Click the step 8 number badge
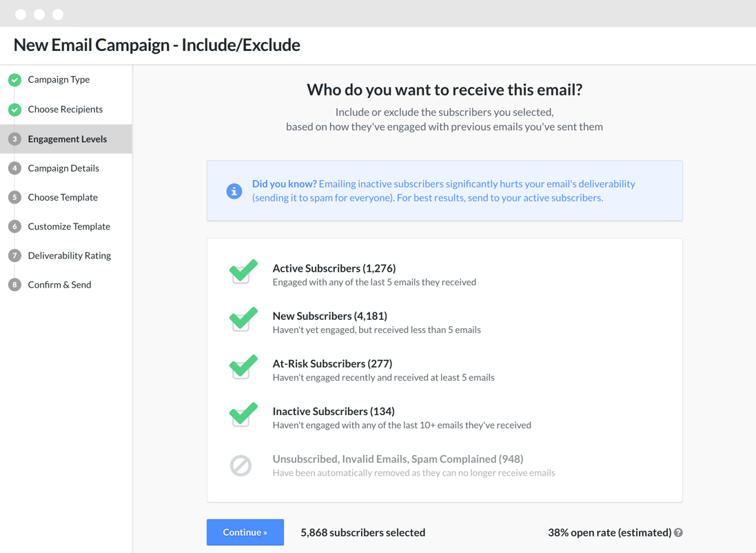 point(15,285)
